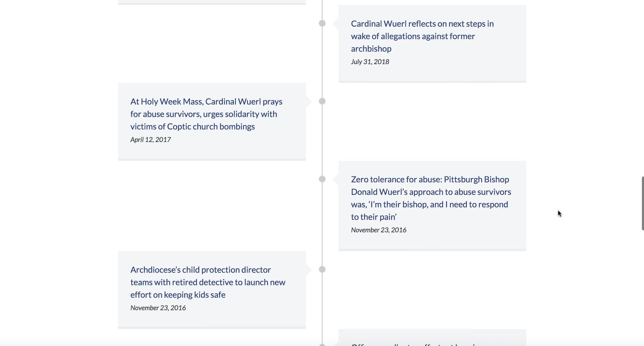Open the Zero tolerance for abuse article
The image size is (644, 346).
click(x=431, y=198)
